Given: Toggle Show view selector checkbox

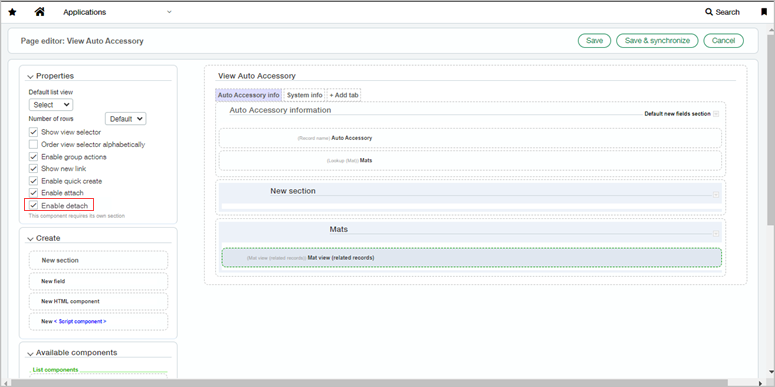Looking at the screenshot, I should (33, 132).
